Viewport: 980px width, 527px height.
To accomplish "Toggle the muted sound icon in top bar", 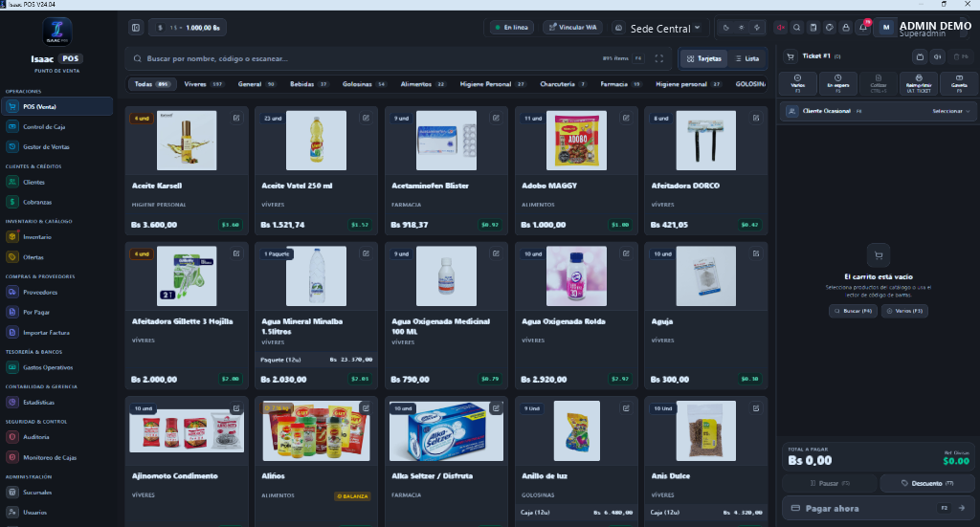I will [x=781, y=28].
